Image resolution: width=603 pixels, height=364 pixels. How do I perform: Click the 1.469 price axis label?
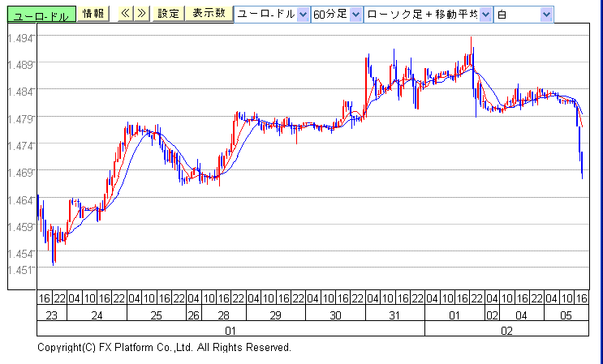pyautogui.click(x=22, y=172)
